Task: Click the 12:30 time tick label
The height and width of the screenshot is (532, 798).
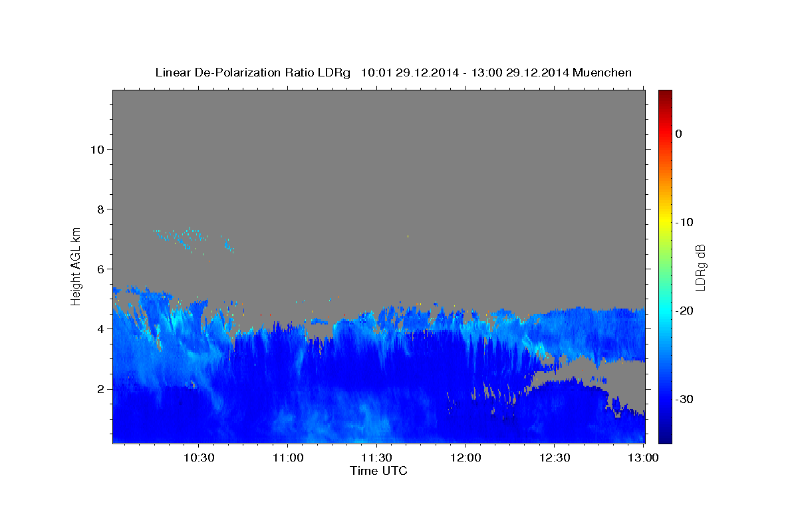Action: [x=554, y=458]
